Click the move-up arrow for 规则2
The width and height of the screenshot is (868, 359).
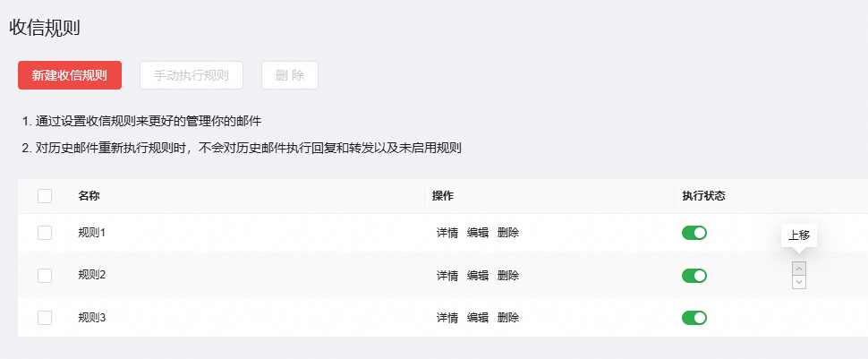pos(799,268)
